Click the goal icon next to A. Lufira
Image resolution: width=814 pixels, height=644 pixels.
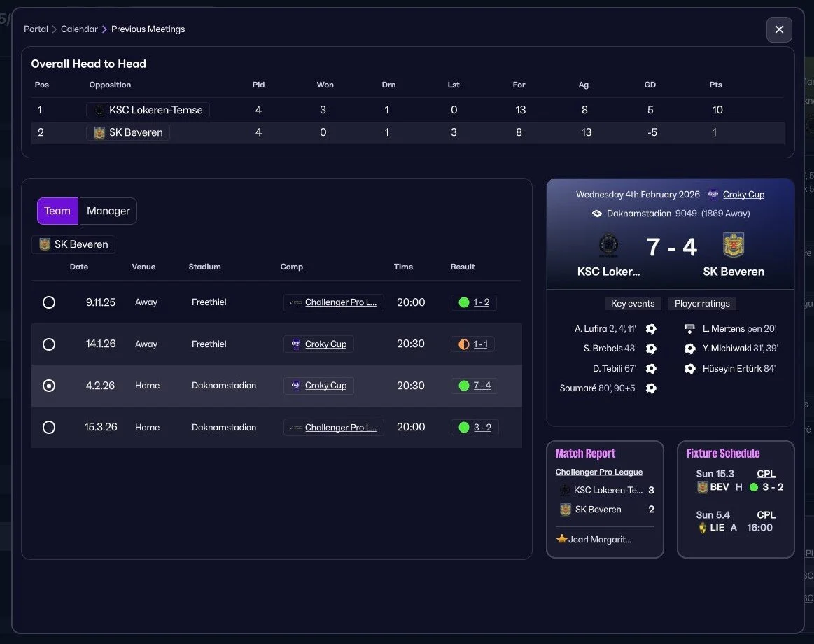click(651, 329)
